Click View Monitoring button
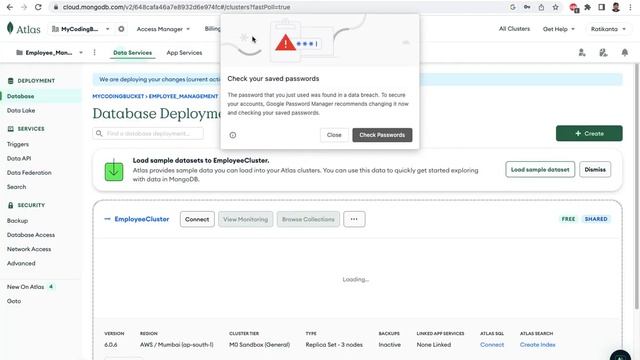This screenshot has width=640, height=360. click(245, 219)
